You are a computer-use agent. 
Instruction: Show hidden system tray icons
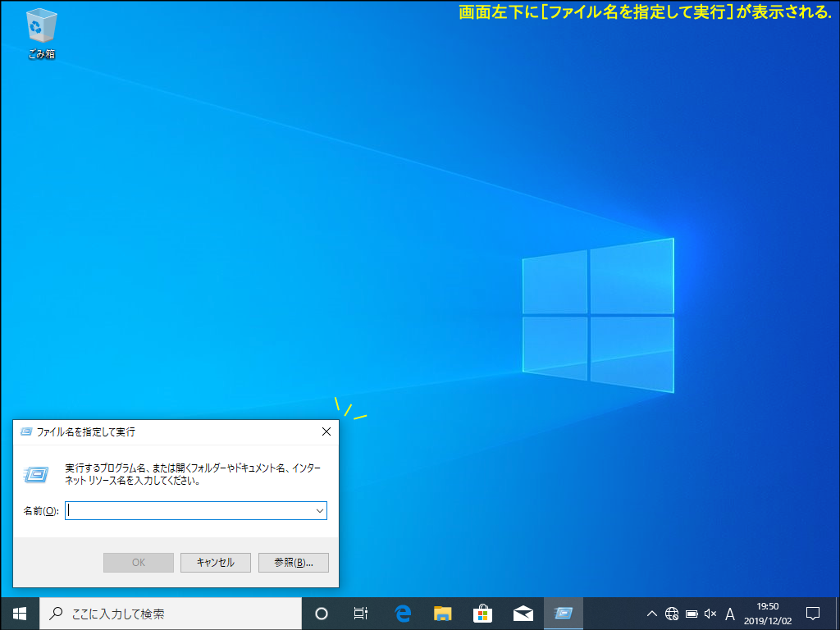pyautogui.click(x=652, y=614)
